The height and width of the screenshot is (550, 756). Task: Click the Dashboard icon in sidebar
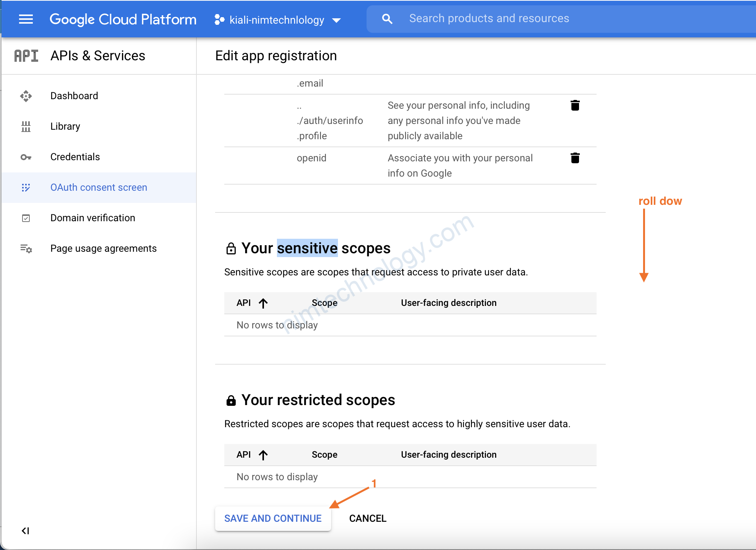pyautogui.click(x=26, y=96)
